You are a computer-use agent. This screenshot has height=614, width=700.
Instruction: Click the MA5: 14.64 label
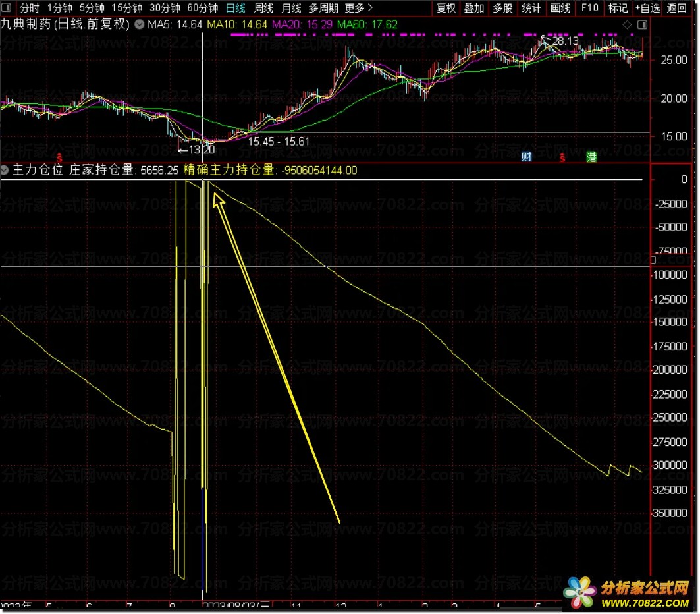pos(175,24)
